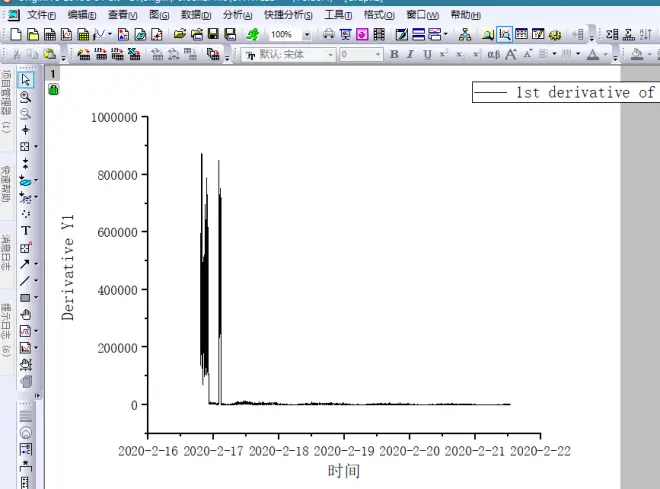Click the Print icon
Screen dimensions: 660x489
coord(329,34)
